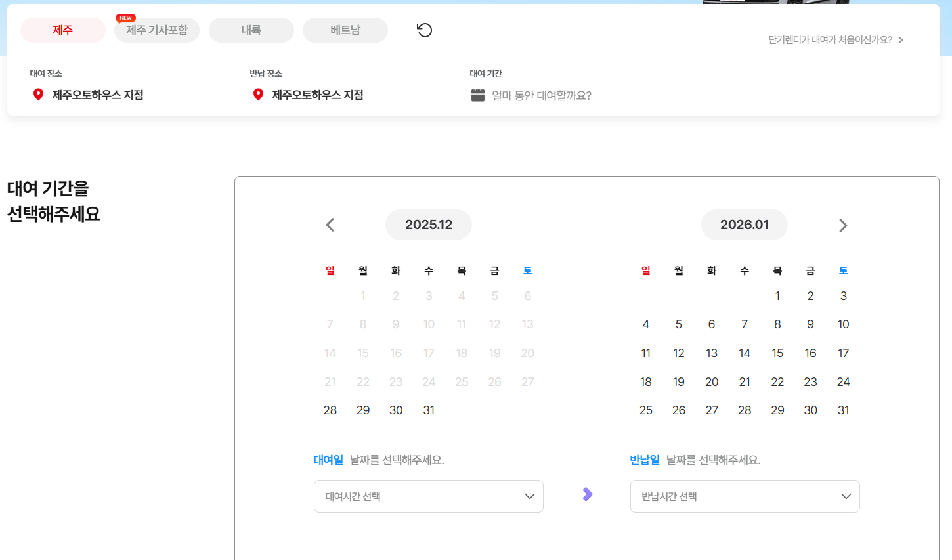Select the 제주 region tab
The image size is (952, 560).
tap(62, 30)
